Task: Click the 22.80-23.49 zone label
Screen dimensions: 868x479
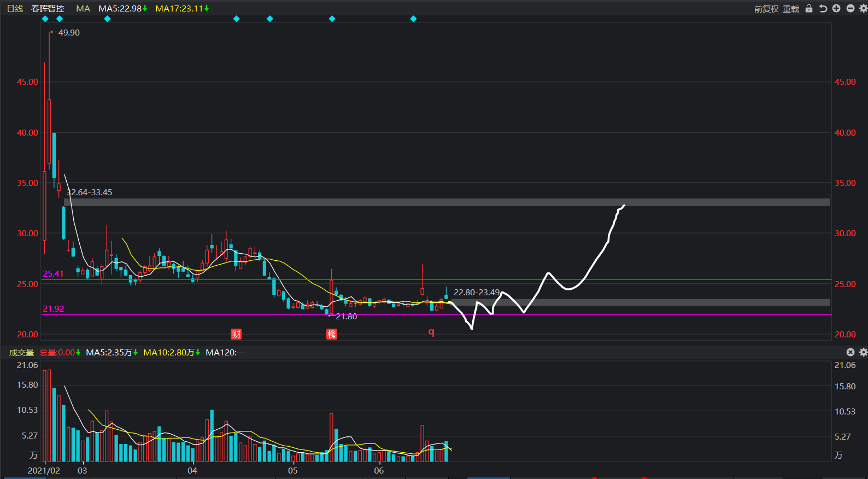Action: (477, 292)
